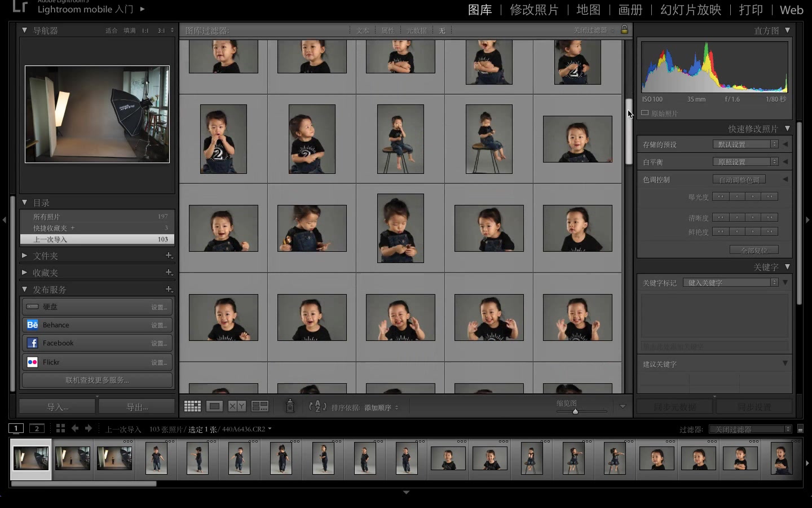Open 关键字标记 dropdown
This screenshot has height=508, width=812.
click(x=731, y=282)
